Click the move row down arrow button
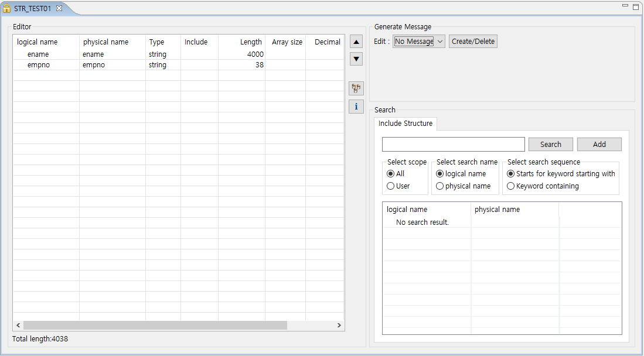644x356 pixels. [x=356, y=59]
